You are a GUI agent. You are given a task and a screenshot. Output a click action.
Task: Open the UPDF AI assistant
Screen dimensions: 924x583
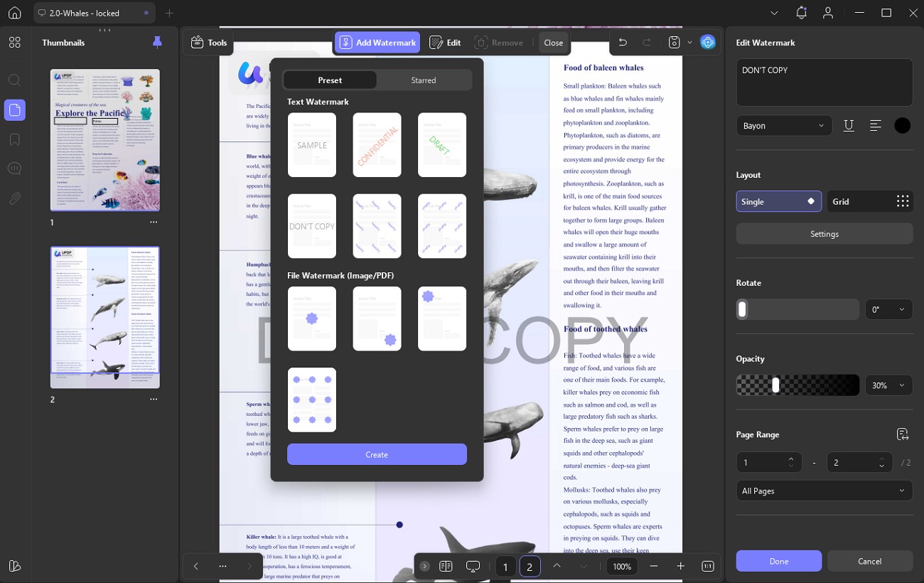point(707,43)
